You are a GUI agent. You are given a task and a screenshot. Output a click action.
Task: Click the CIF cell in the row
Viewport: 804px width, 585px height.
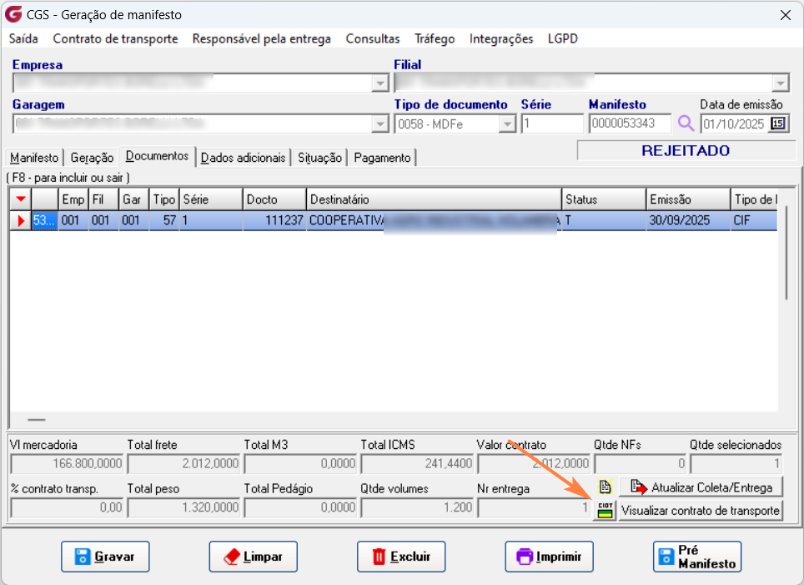754,220
